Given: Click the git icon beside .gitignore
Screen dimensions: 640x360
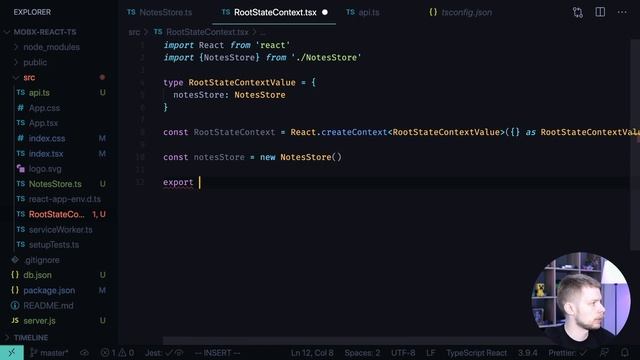Looking at the screenshot, I should (x=15, y=260).
